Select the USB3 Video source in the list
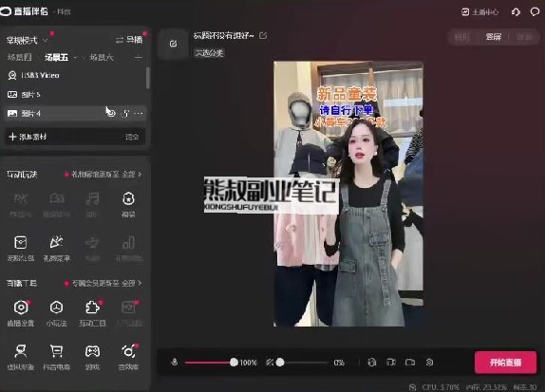The width and height of the screenshot is (545, 392). point(75,75)
